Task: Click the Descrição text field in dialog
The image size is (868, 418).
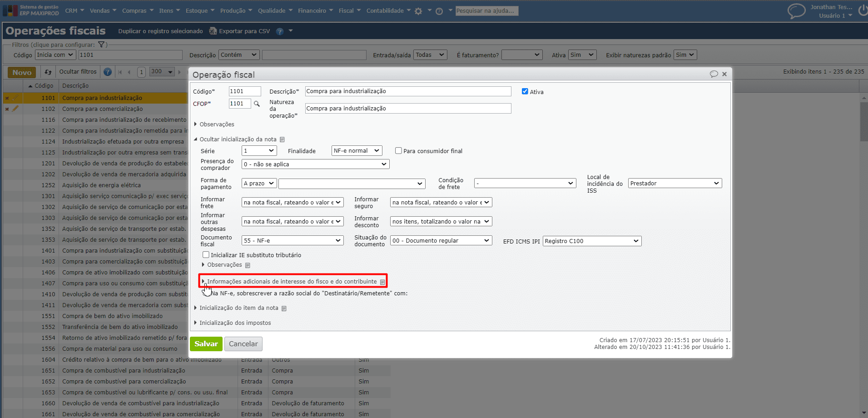Action: pyautogui.click(x=407, y=91)
